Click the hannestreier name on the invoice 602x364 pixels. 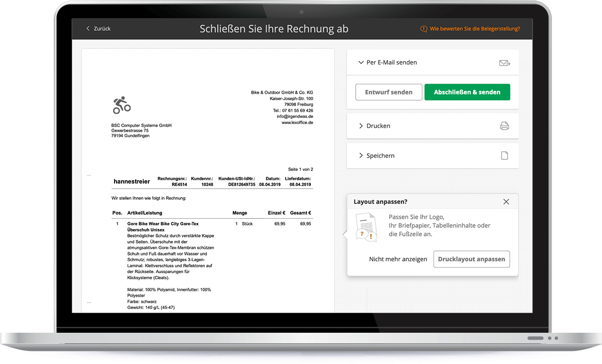point(132,181)
